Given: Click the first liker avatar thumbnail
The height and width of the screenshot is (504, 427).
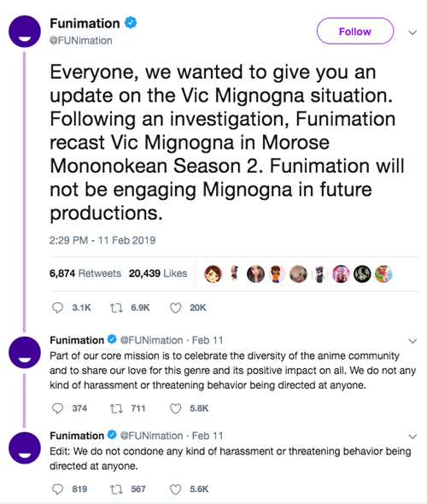Looking at the screenshot, I should point(213,274).
